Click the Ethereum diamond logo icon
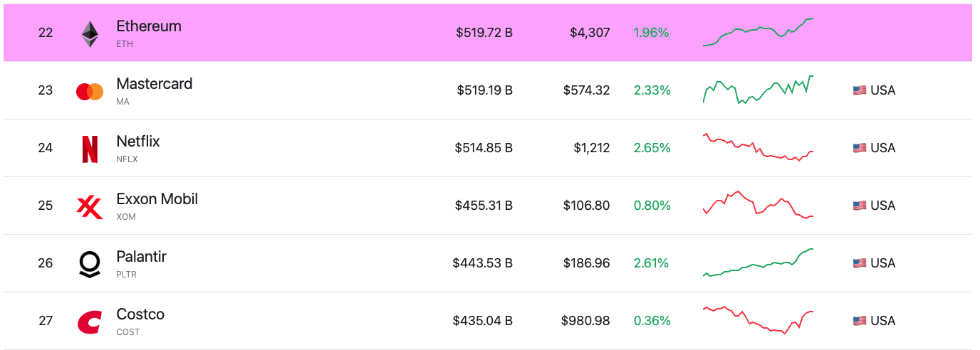The width and height of the screenshot is (980, 350). point(90,33)
